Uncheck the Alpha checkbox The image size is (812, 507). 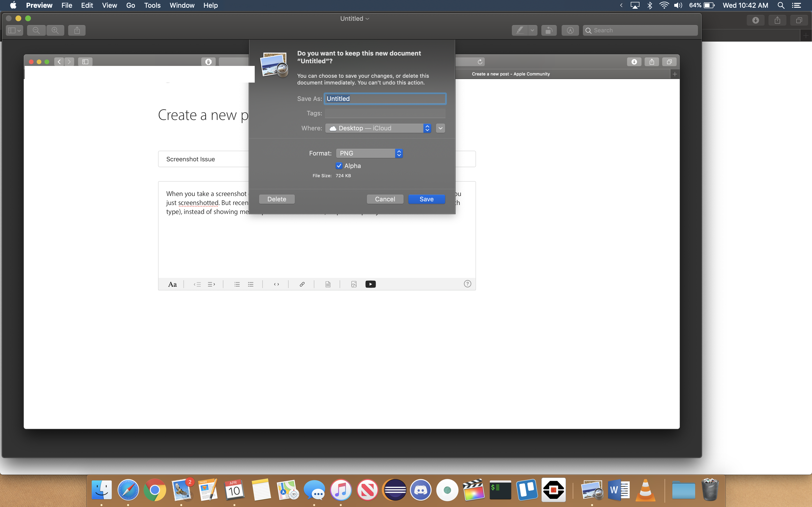339,166
